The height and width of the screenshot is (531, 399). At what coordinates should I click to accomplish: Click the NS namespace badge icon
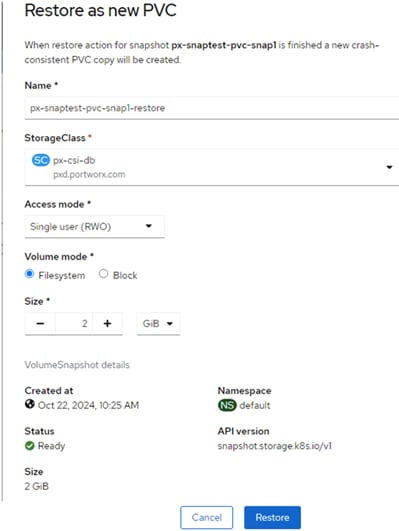pos(227,405)
